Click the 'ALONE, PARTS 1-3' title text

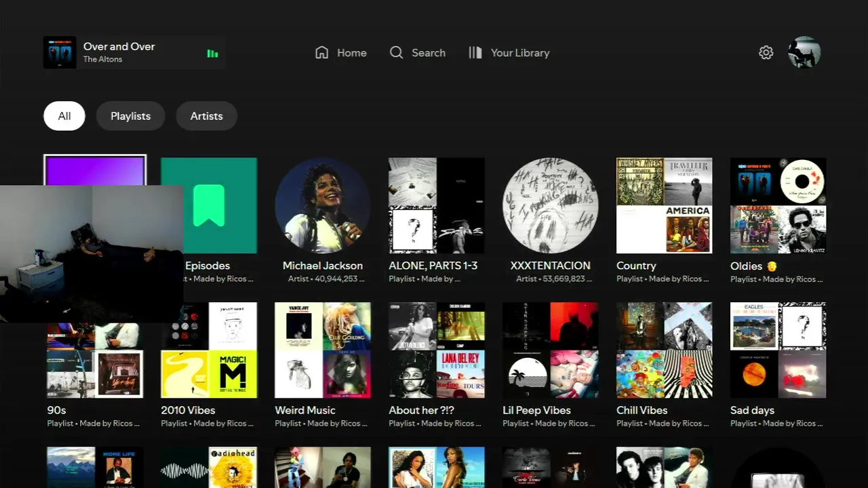coord(433,266)
